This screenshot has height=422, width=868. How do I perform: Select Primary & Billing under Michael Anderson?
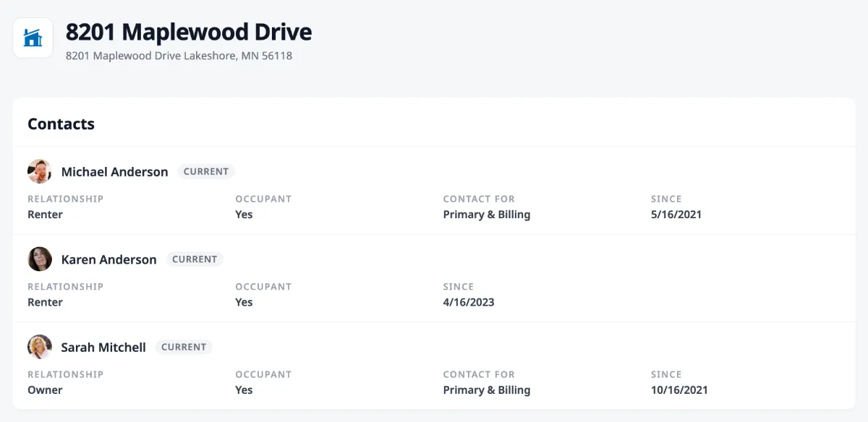coord(486,214)
